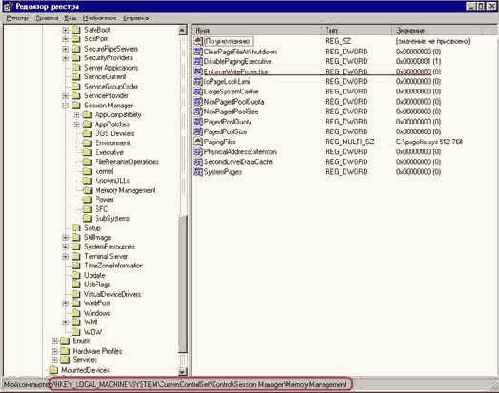Expand the Hardware Profiles key
Screen dimensions: 499x393
pos(54,351)
